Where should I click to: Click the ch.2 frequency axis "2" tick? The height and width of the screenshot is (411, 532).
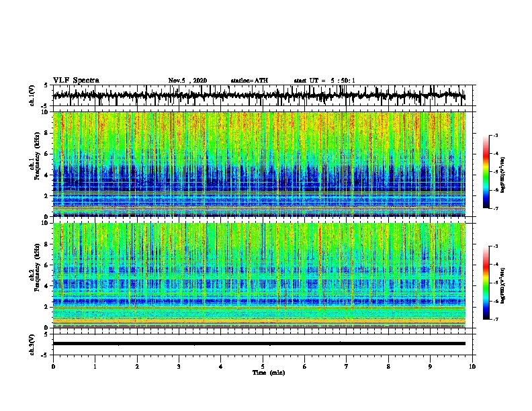pyautogui.click(x=46, y=307)
